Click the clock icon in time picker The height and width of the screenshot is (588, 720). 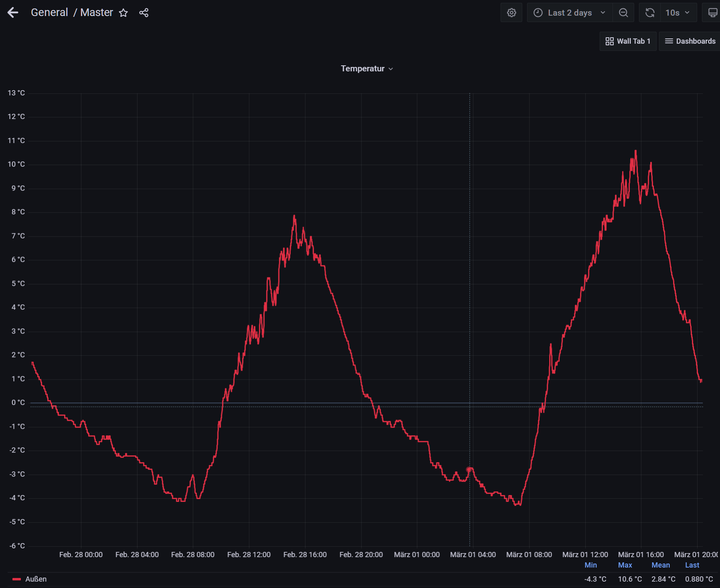pos(538,13)
